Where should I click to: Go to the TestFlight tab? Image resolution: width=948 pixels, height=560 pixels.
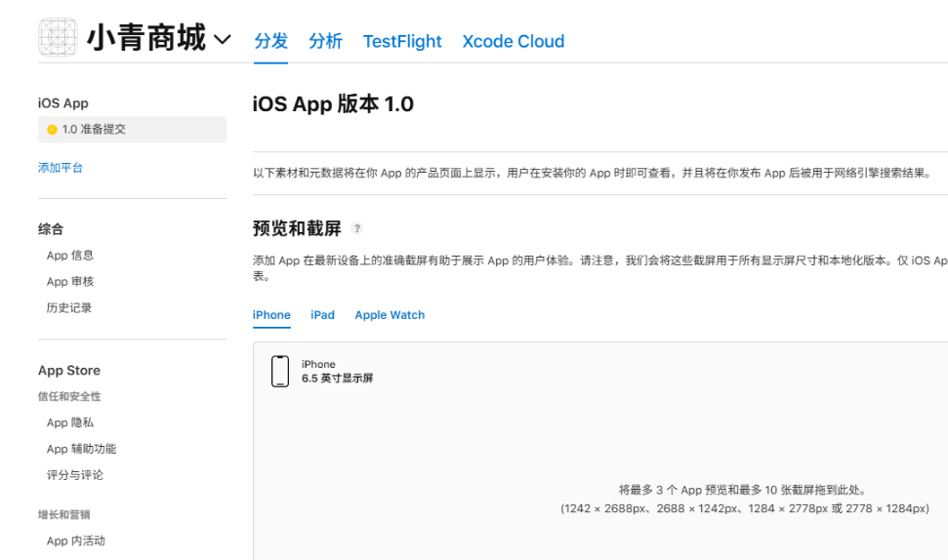point(402,41)
